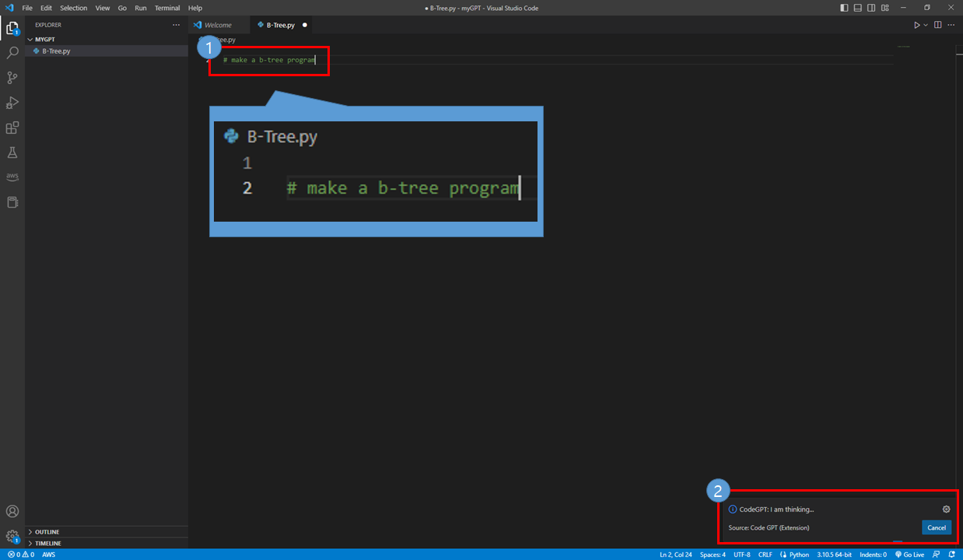The image size is (963, 560).
Task: Open the Help menu
Action: click(195, 8)
